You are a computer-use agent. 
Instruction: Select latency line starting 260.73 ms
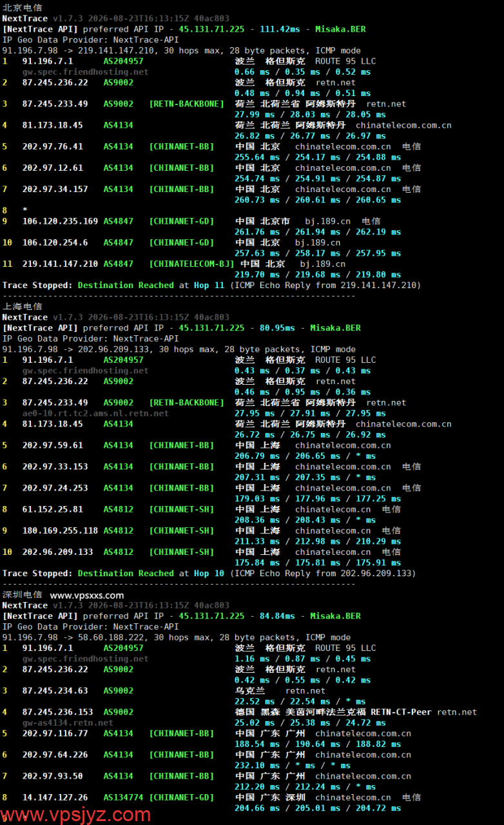pos(318,200)
